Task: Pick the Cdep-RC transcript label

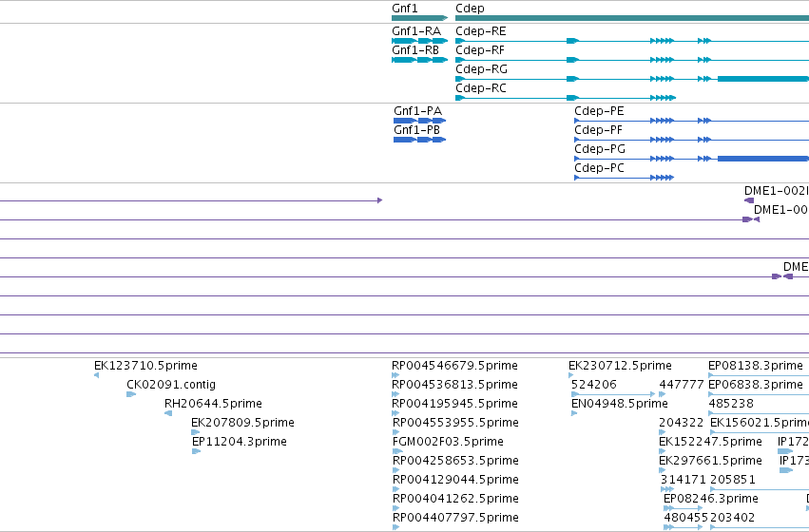Action: tap(481, 88)
